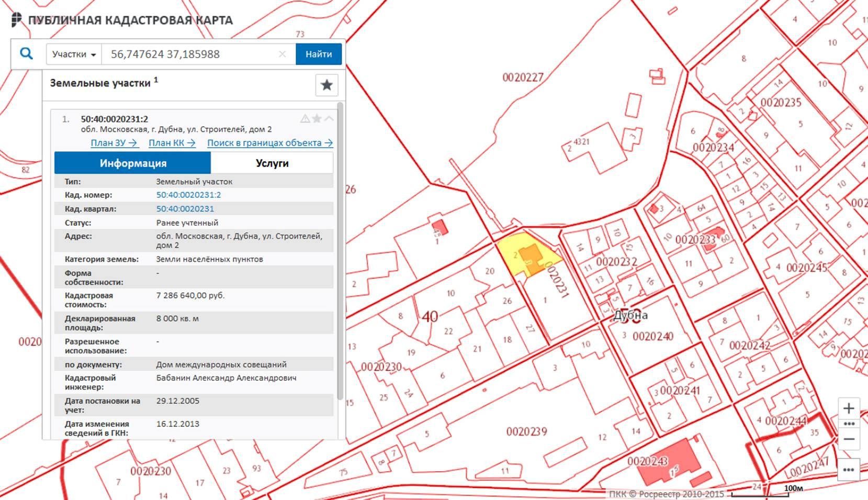Viewport: 868px width, 500px height.
Task: Zoom out the map with minus button
Action: pos(849,439)
